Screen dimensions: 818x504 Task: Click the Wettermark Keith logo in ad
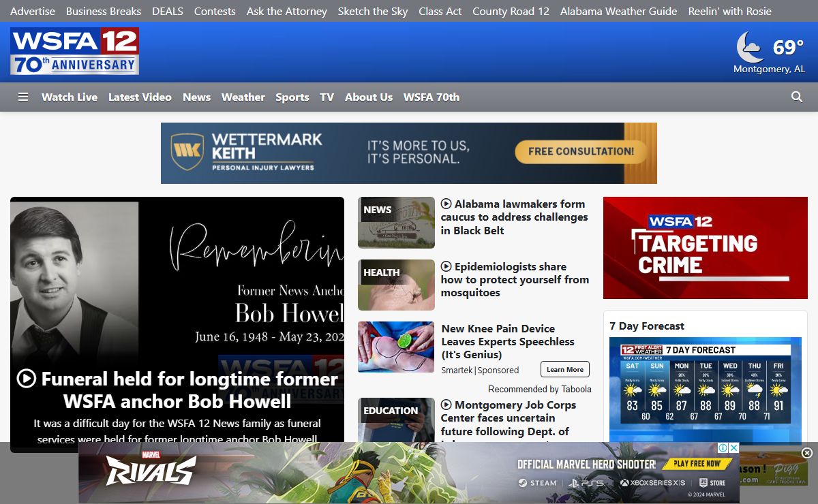(x=246, y=151)
